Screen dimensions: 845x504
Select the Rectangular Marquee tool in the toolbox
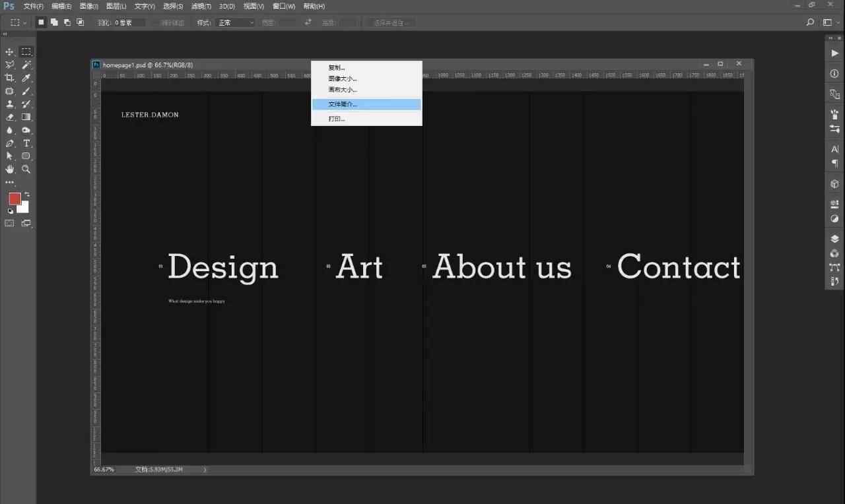26,51
